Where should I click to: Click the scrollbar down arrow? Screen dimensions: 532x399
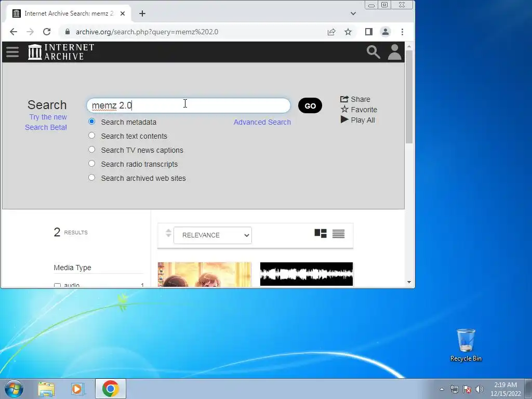(409, 282)
